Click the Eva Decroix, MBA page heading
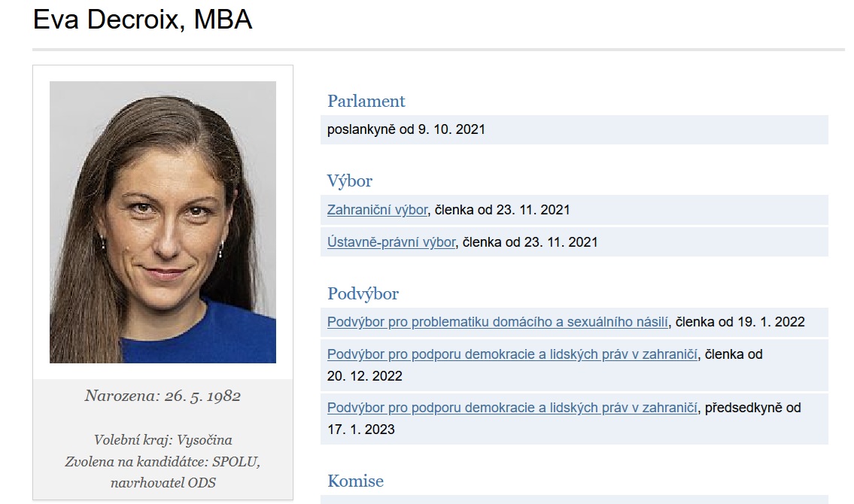This screenshot has height=504, width=854. [143, 20]
